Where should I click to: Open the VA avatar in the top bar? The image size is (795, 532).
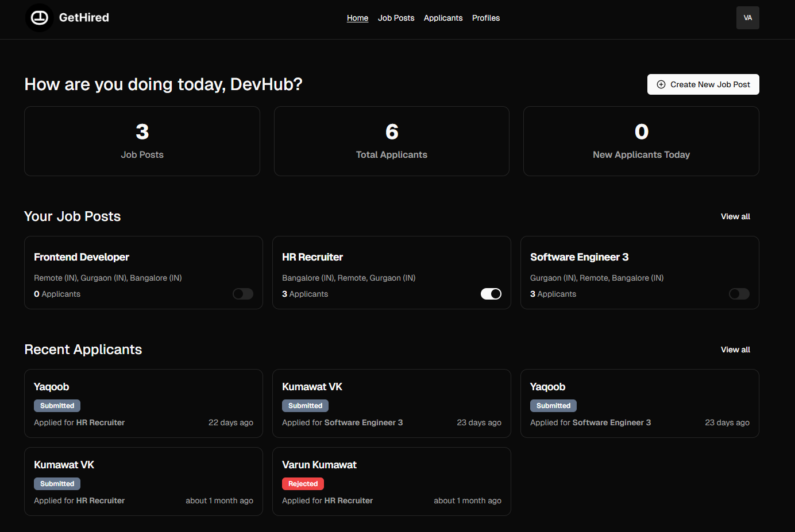click(747, 18)
